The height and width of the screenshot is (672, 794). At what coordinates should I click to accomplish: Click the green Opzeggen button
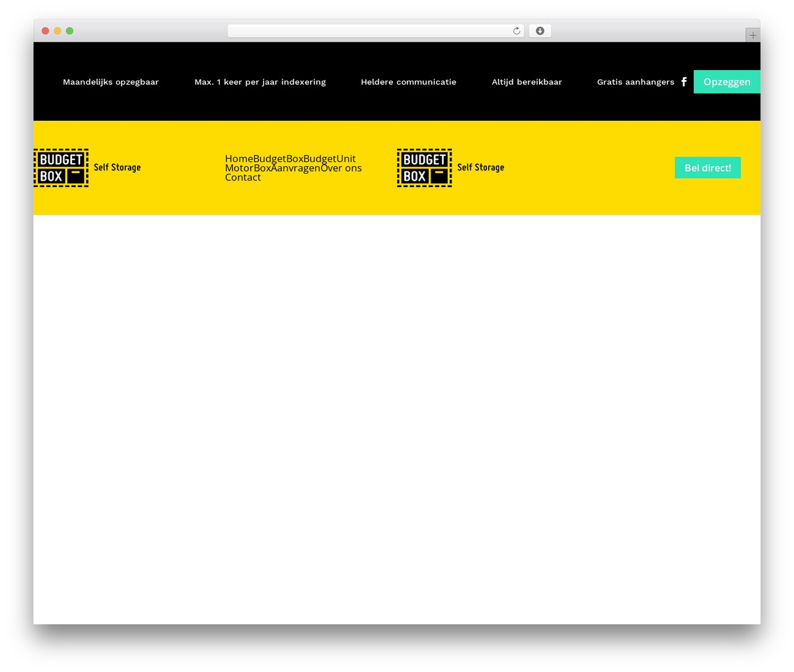(x=727, y=82)
